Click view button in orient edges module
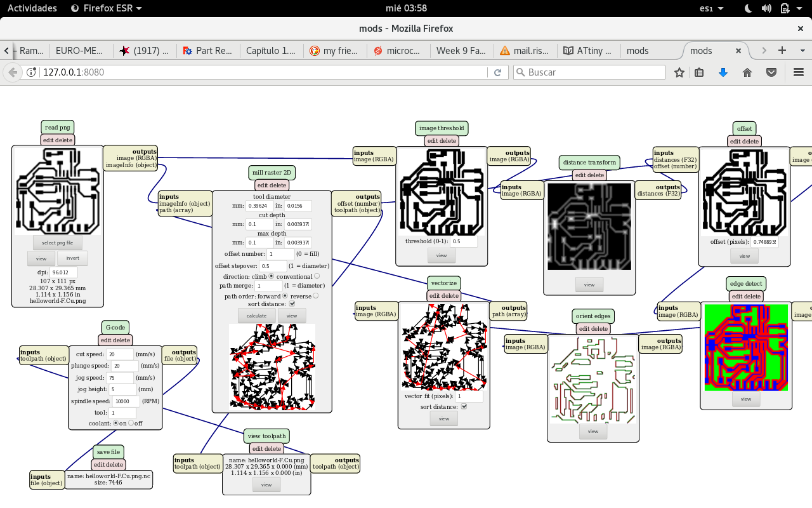Image resolution: width=812 pixels, height=508 pixels. [x=593, y=431]
